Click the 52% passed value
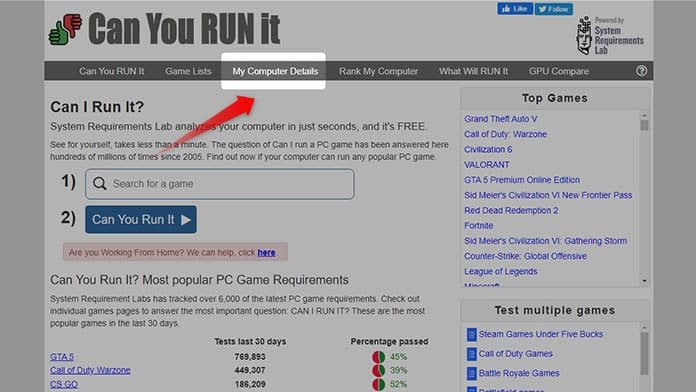This screenshot has width=696, height=392. [x=398, y=384]
